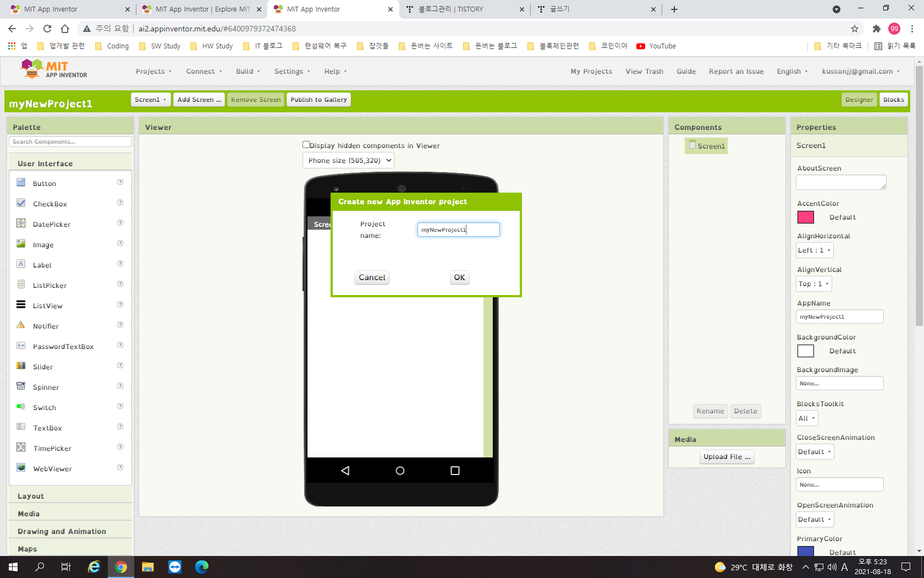
Task: Click the white BackgroundColor swatch
Action: coord(806,351)
